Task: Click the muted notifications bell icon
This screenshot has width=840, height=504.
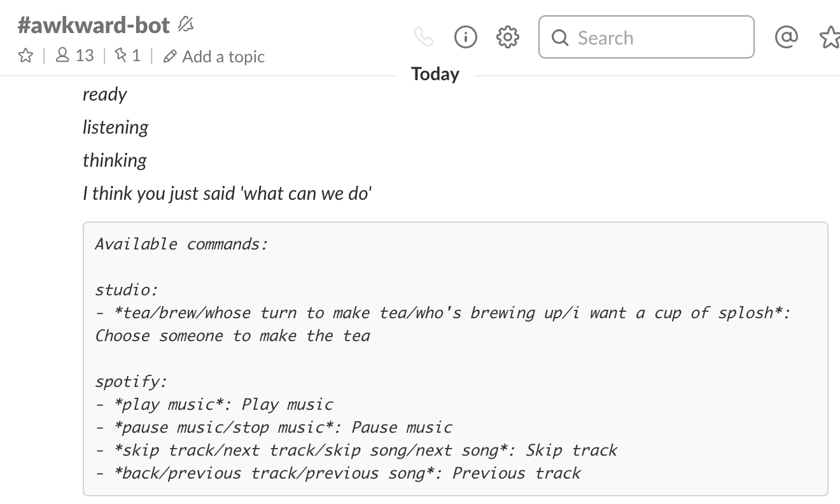Action: 185,25
